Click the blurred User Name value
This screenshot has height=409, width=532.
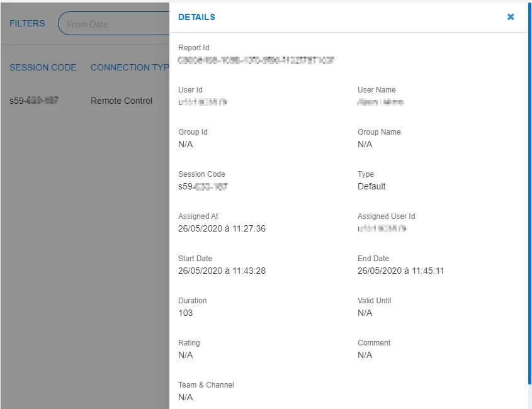380,102
